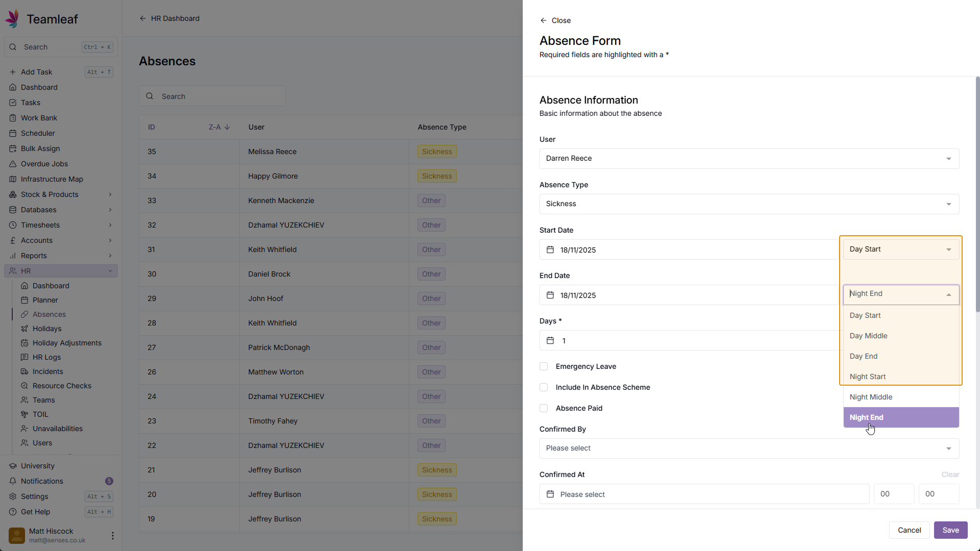Open the three-dot menu beside Matt Hiscock
The height and width of the screenshot is (551, 980).
(112, 536)
